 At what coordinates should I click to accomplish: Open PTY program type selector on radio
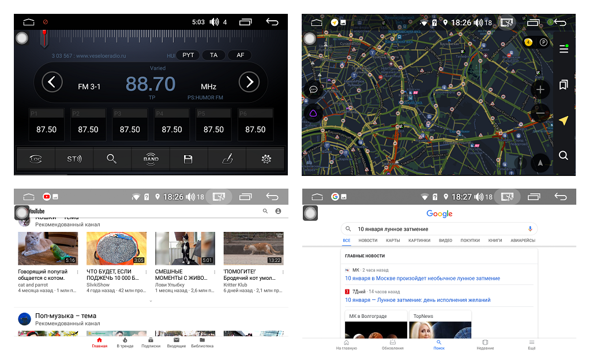(x=188, y=55)
